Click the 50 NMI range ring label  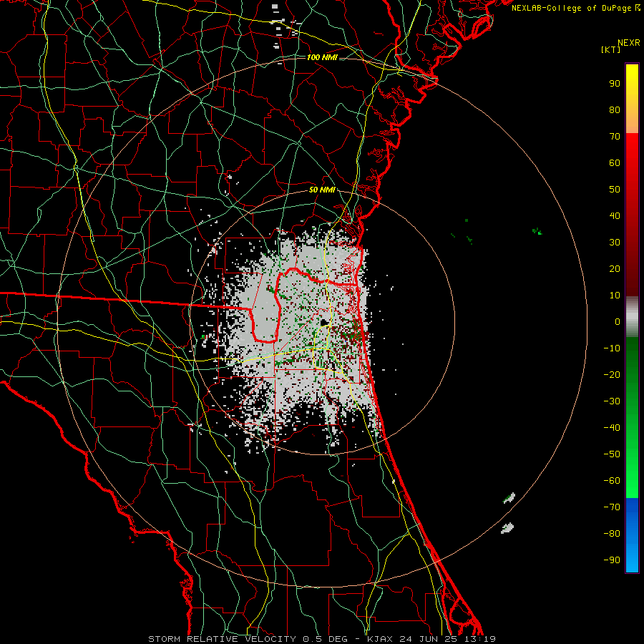(322, 190)
